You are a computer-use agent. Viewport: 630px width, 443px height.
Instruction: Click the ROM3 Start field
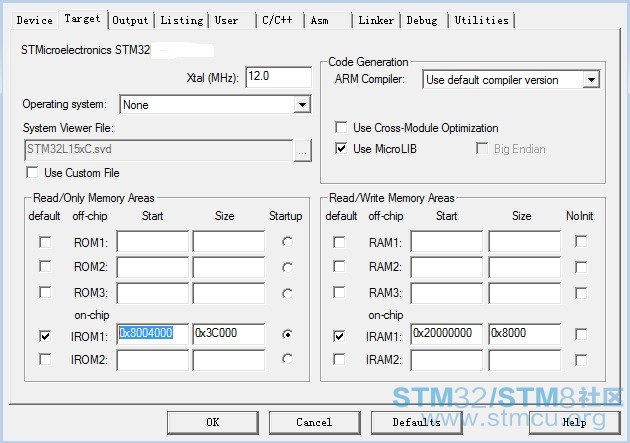tap(152, 293)
